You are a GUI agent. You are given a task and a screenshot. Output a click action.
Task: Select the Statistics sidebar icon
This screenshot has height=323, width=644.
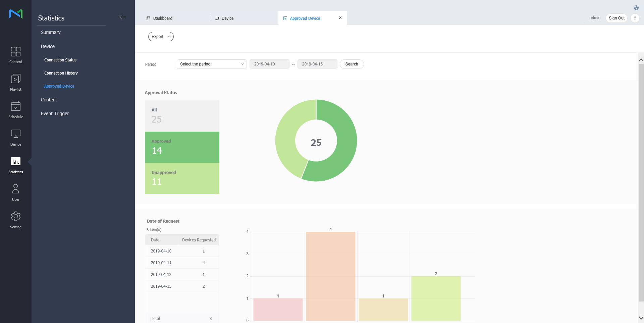tap(16, 161)
